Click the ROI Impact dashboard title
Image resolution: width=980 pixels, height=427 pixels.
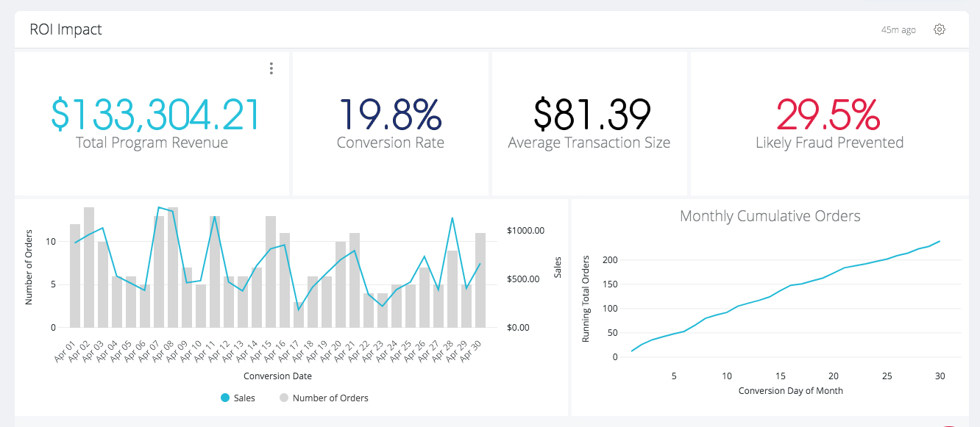(x=65, y=29)
